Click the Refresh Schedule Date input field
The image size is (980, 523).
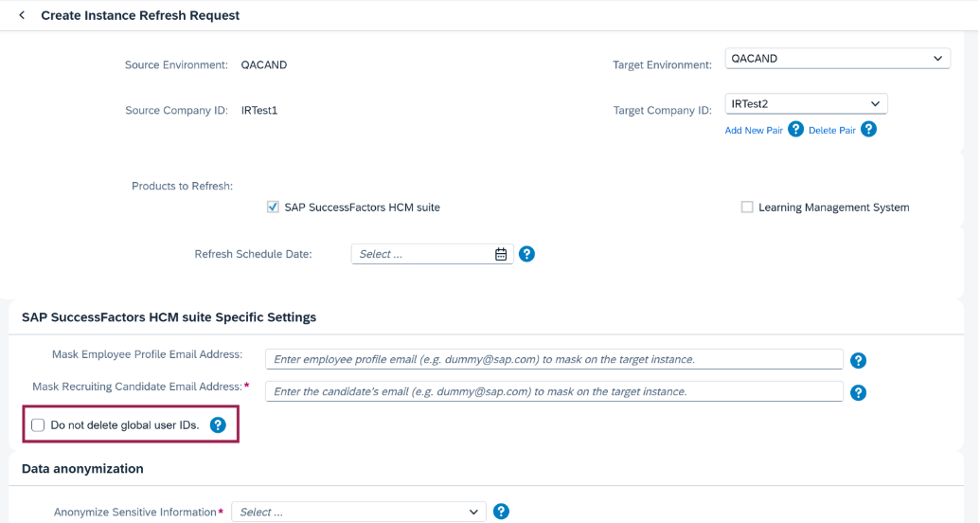(422, 254)
